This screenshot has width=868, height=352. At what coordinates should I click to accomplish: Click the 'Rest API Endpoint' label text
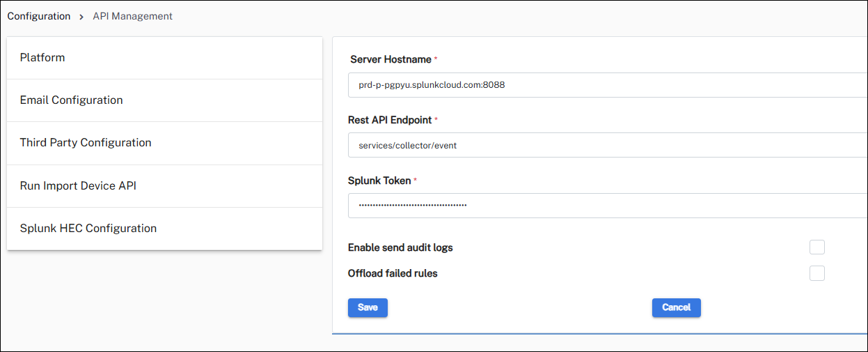coord(390,120)
